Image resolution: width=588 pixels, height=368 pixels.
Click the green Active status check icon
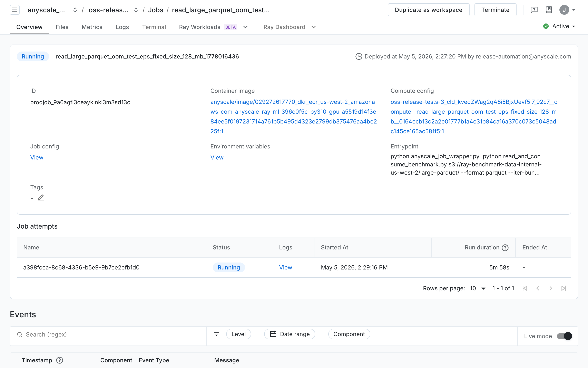coord(546,26)
